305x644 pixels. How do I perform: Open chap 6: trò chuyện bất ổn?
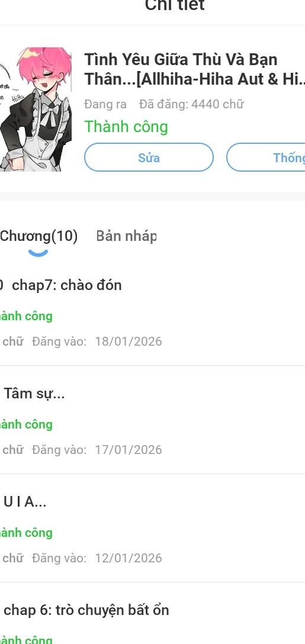(86, 610)
